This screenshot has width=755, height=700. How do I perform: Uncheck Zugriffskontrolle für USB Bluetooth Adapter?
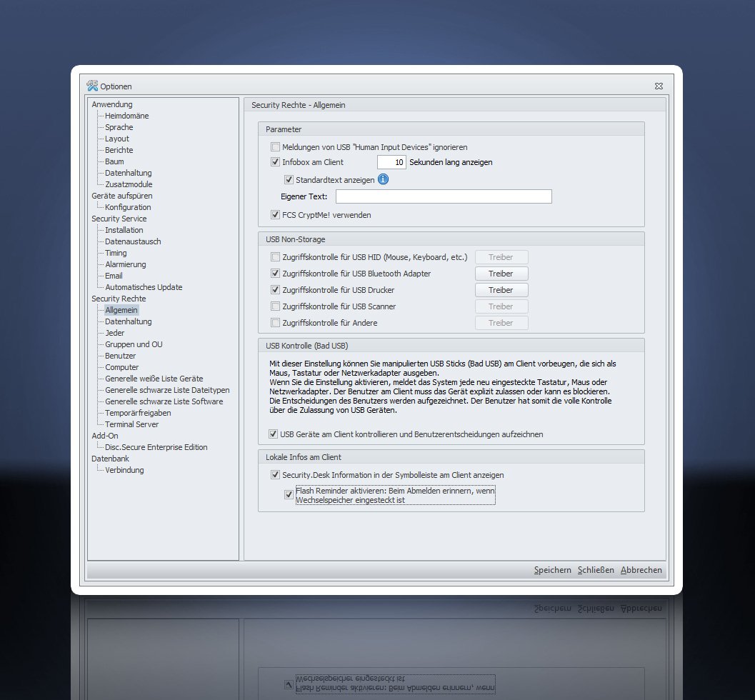click(x=275, y=273)
